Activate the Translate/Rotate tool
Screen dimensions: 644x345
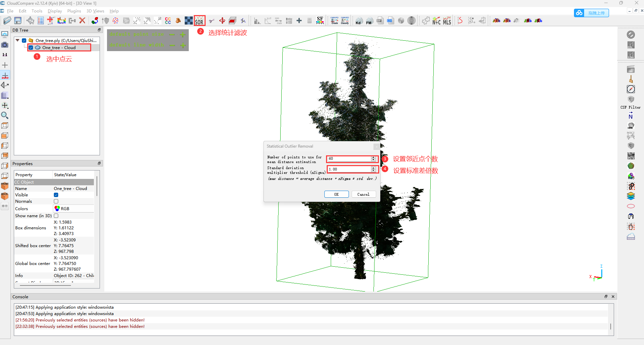pos(222,21)
